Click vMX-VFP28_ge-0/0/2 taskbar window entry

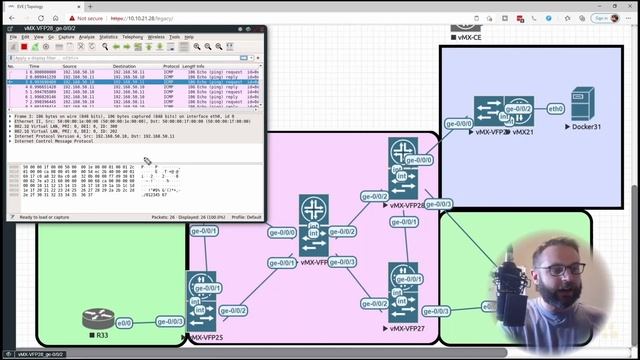pos(40,354)
